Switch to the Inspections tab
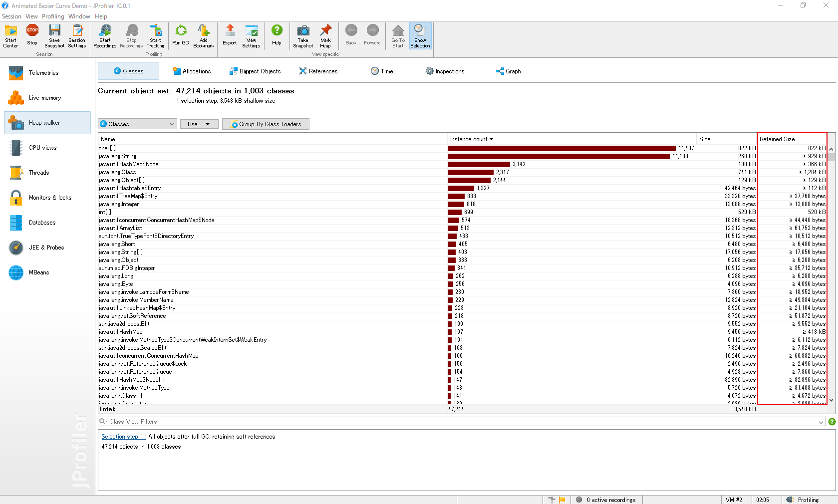Viewport: 838px width, 504px height. (445, 71)
